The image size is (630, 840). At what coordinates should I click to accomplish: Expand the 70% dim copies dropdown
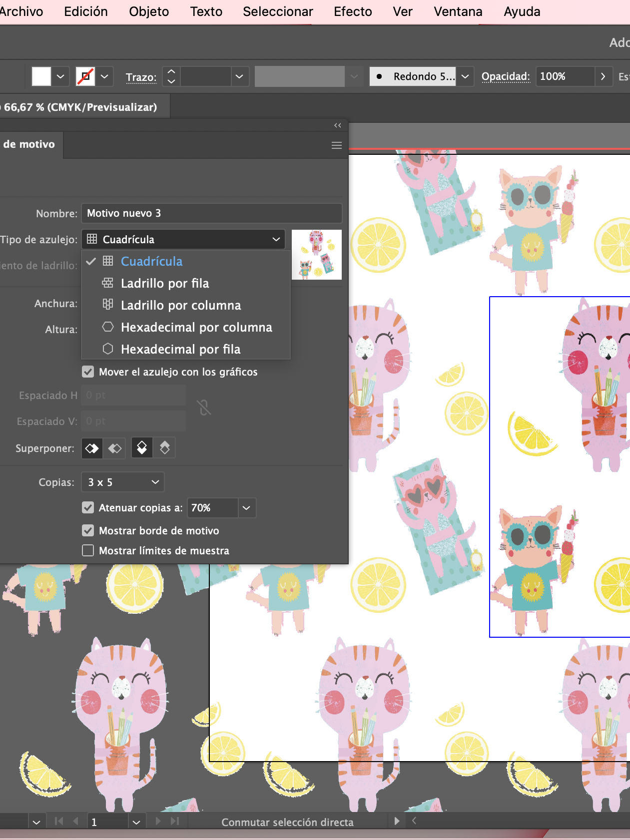[246, 508]
